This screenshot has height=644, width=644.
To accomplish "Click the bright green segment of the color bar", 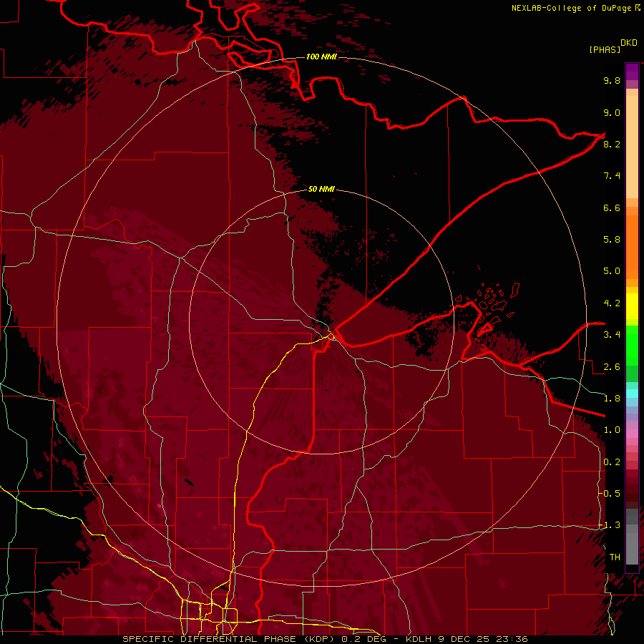I will (632, 346).
